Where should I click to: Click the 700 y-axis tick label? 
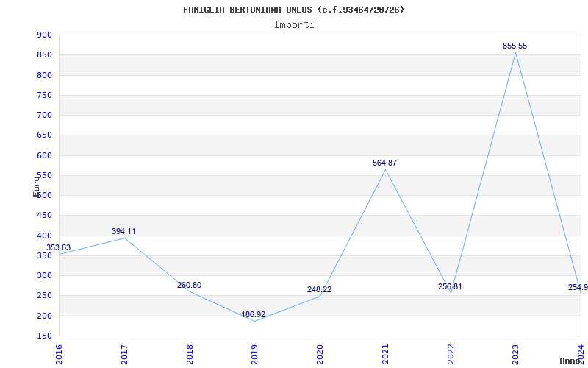point(44,116)
